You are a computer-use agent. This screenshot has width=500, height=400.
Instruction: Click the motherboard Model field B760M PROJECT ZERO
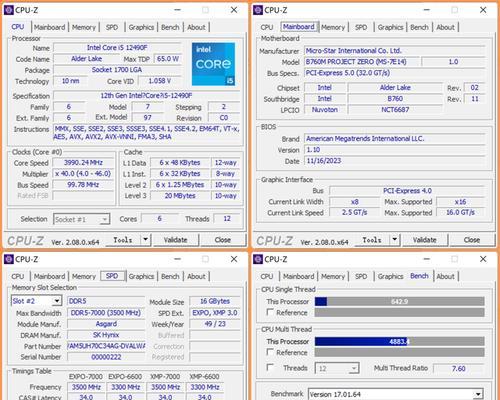click(362, 62)
